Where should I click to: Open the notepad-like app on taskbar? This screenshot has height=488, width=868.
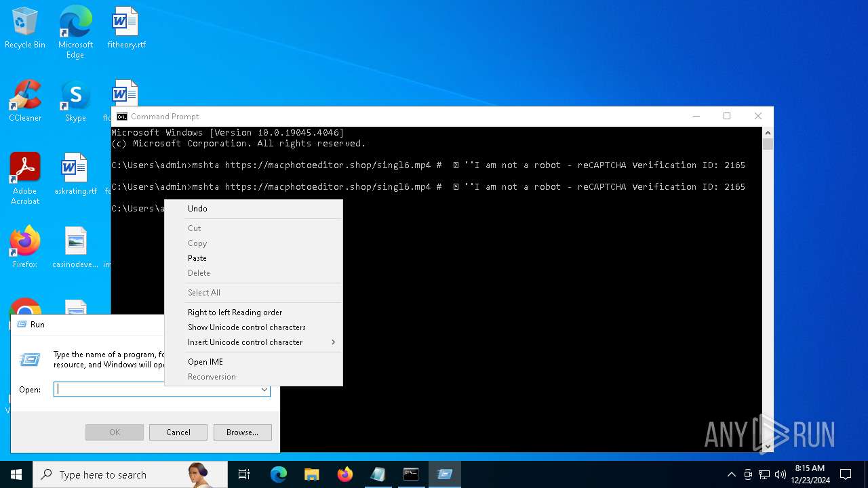click(378, 474)
